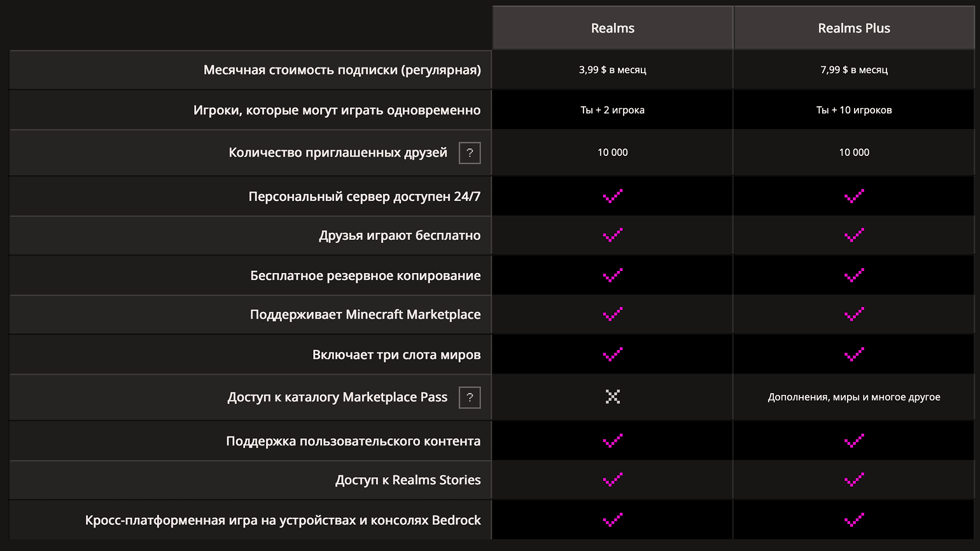Click Realms Plus checkmark for 'Поддержка пользовательского контента'
This screenshot has height=551, width=980.
click(x=854, y=441)
